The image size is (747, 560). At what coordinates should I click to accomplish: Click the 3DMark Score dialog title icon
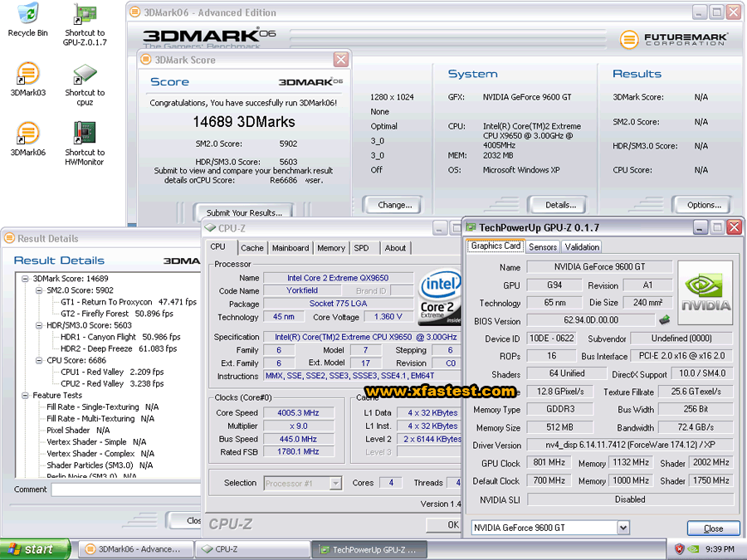pos(146,60)
